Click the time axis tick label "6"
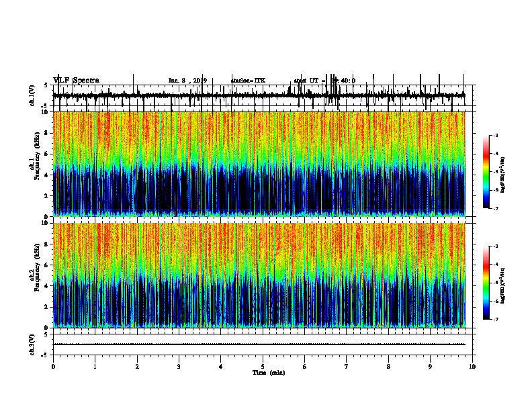532x411 pixels. tap(305, 367)
